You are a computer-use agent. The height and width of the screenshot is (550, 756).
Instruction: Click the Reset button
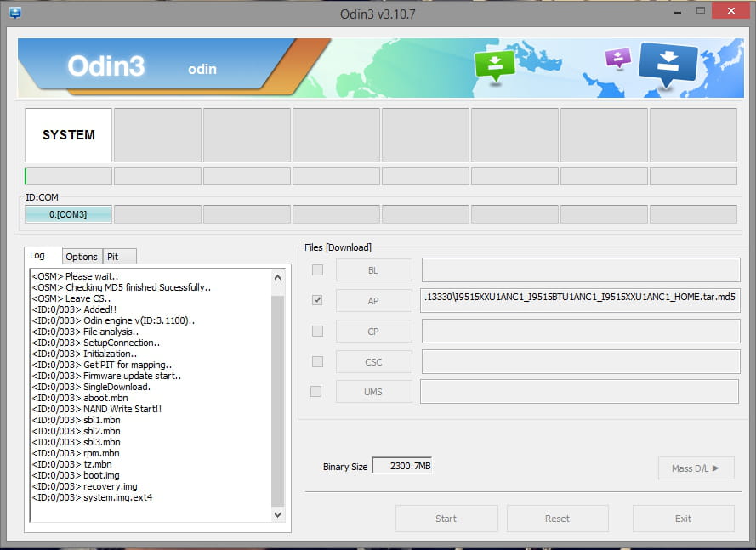pos(557,519)
